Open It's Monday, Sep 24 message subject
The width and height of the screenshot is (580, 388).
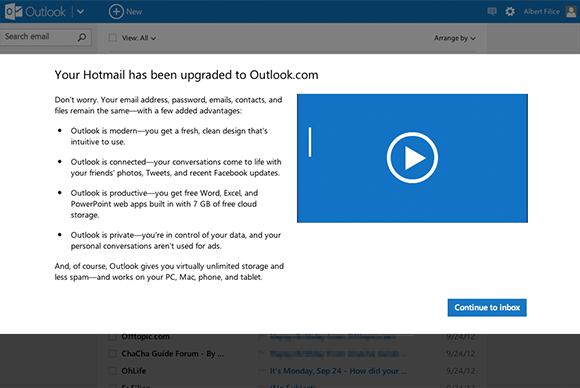click(338, 371)
